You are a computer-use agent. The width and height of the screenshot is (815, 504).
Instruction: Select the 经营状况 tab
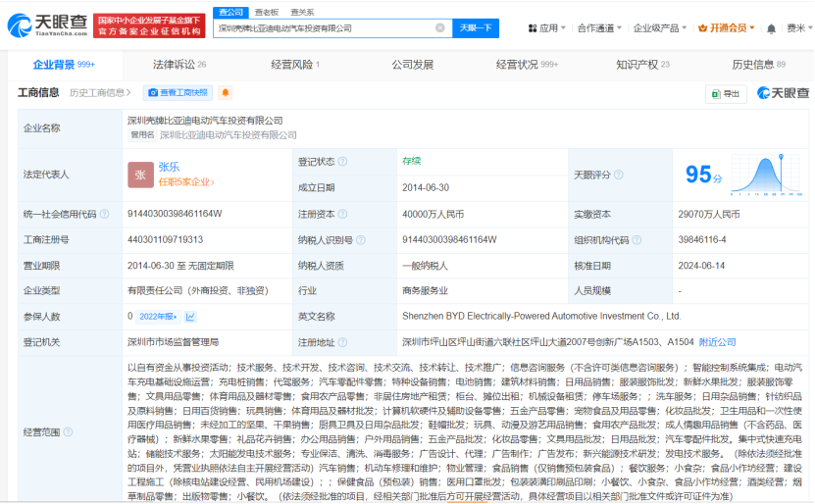[x=527, y=65]
